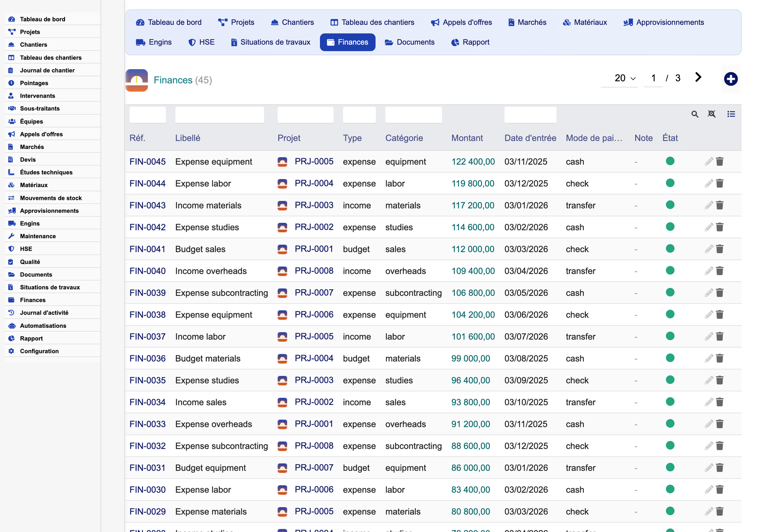This screenshot has width=757, height=532.
Task: Open the HSE tab
Action: click(x=201, y=42)
